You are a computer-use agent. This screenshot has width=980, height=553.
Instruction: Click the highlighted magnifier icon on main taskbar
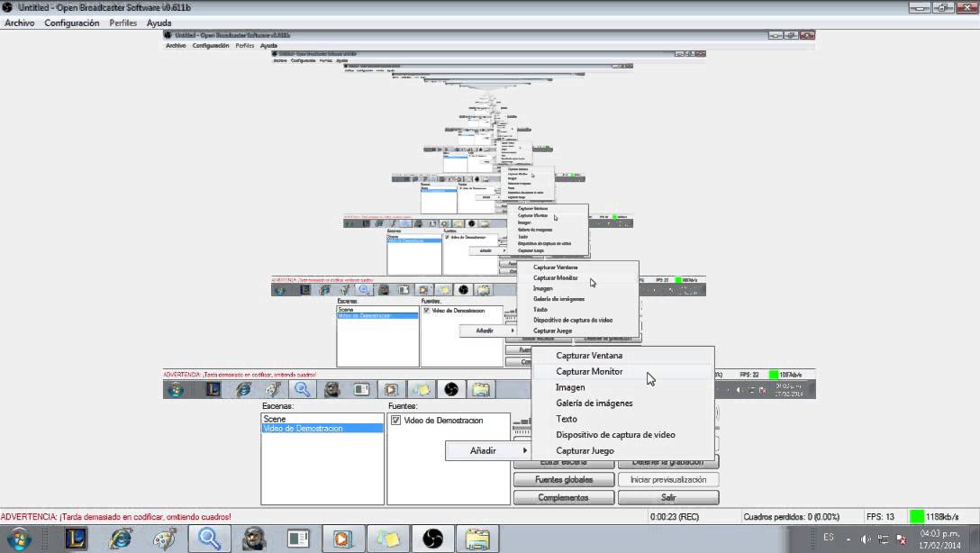(209, 539)
